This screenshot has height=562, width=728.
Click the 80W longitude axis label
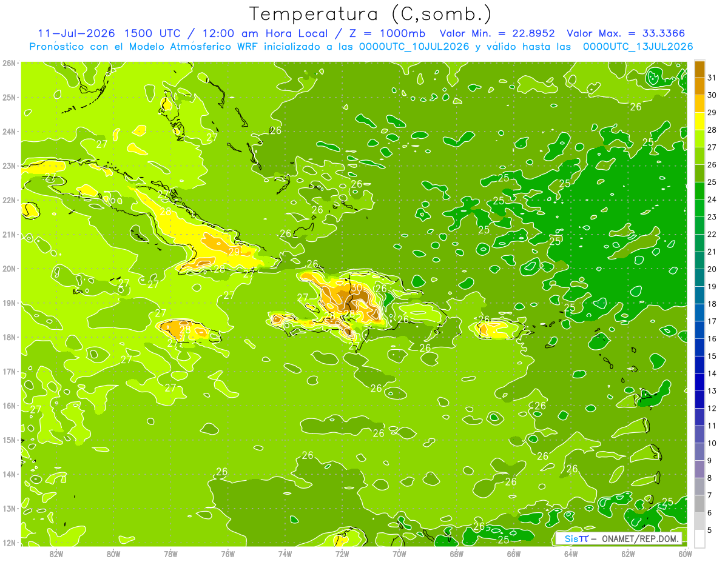tap(113, 554)
